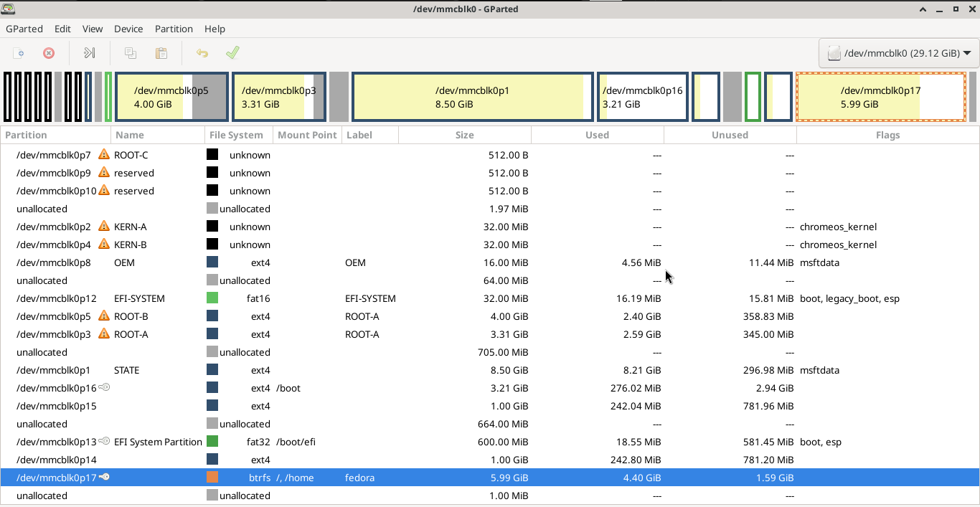The height and width of the screenshot is (507, 980).
Task: Sort by the Mount Point column header
Action: coord(308,135)
